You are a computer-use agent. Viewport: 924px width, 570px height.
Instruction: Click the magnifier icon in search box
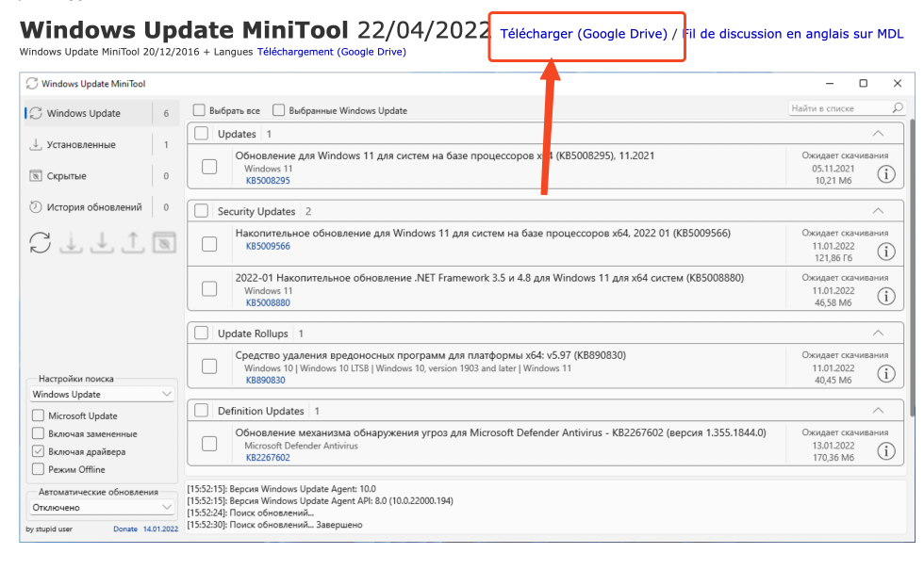[897, 108]
